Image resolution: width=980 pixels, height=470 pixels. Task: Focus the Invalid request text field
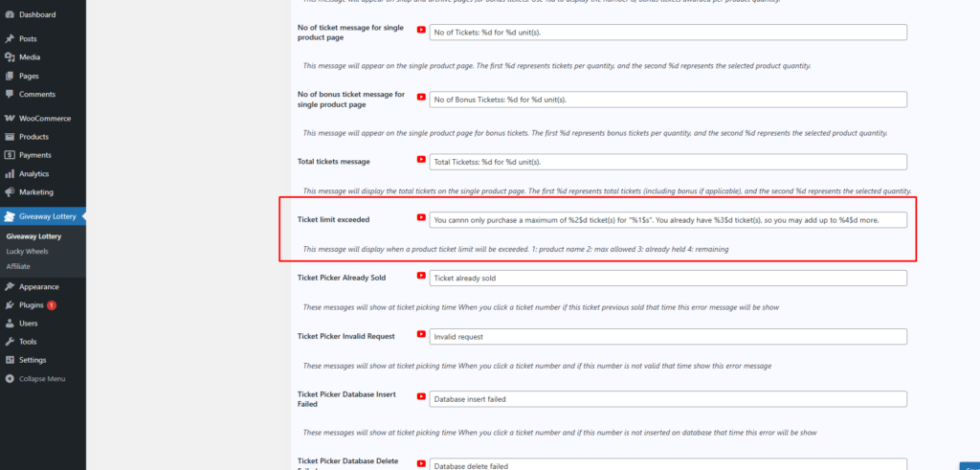coord(667,336)
